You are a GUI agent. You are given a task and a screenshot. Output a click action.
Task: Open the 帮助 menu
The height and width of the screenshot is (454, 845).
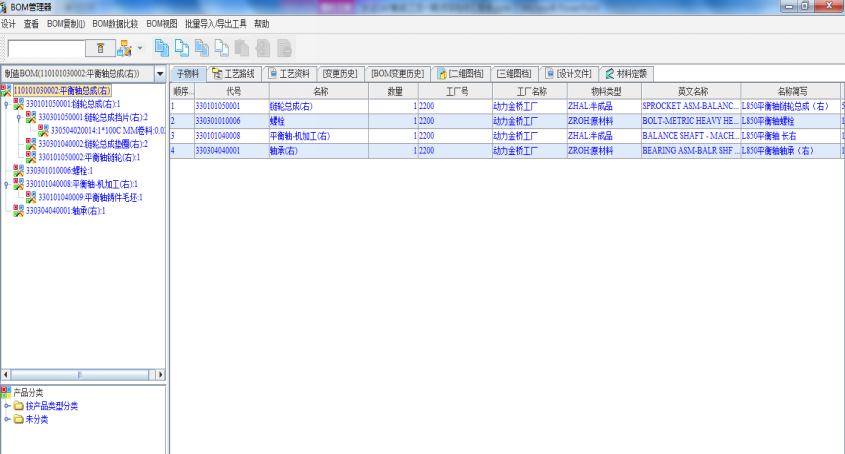coord(261,24)
